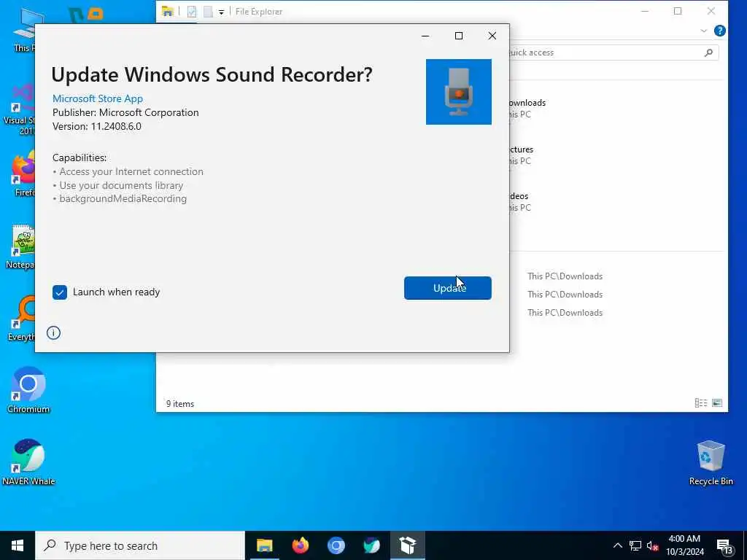Open Chromium from the taskbar
The height and width of the screenshot is (560, 747).
[x=336, y=545]
